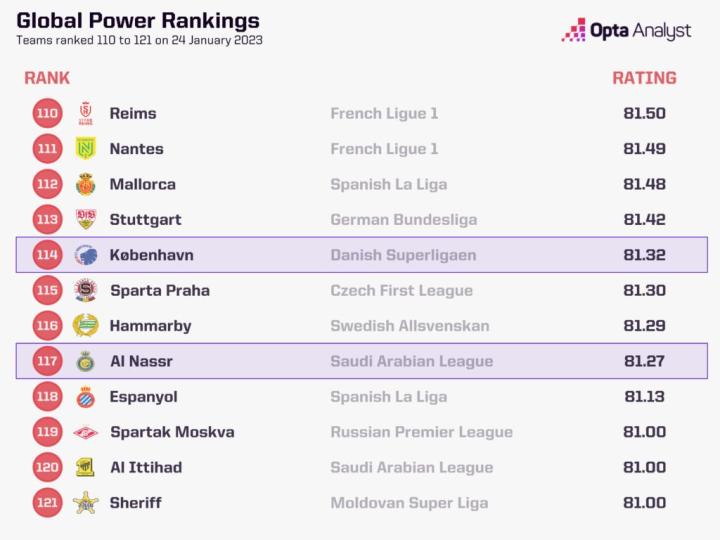This screenshot has height=540, width=720.
Task: Click the Spartak Moskva logo icon
Action: 85,432
